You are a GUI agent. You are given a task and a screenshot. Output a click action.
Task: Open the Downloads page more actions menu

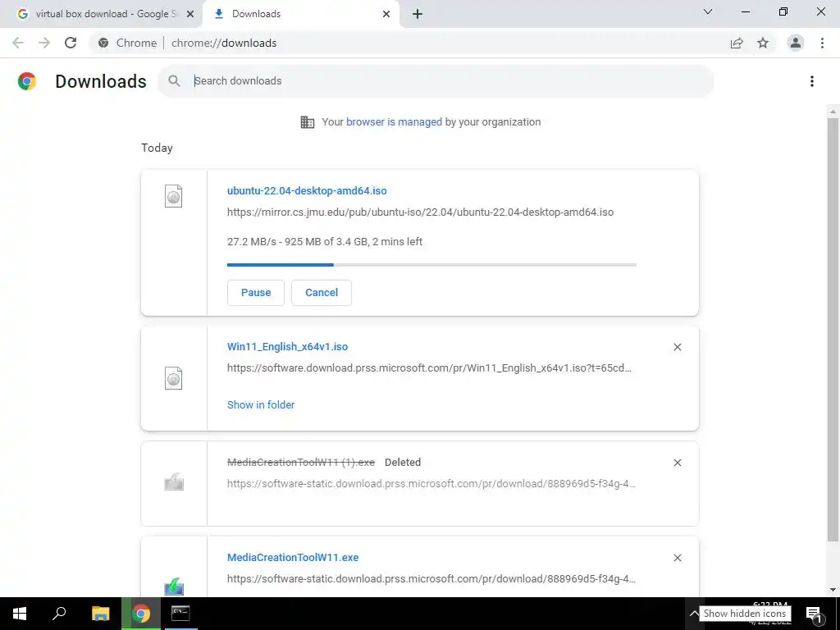click(x=811, y=81)
